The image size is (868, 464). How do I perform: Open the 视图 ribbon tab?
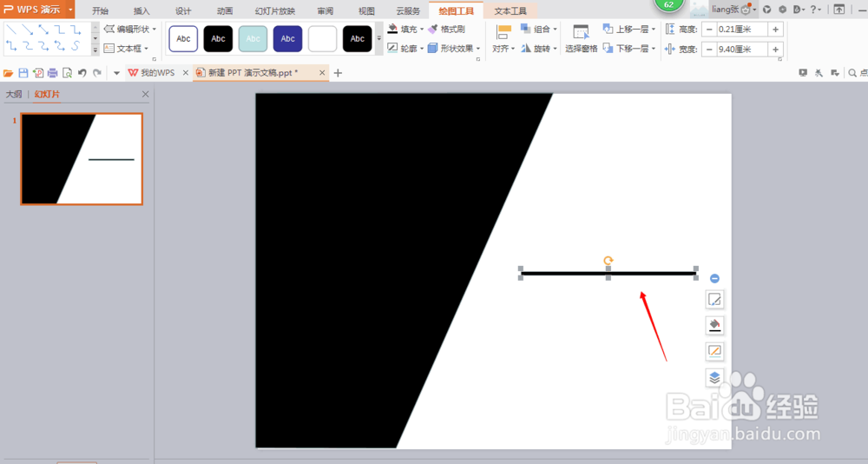(x=366, y=11)
